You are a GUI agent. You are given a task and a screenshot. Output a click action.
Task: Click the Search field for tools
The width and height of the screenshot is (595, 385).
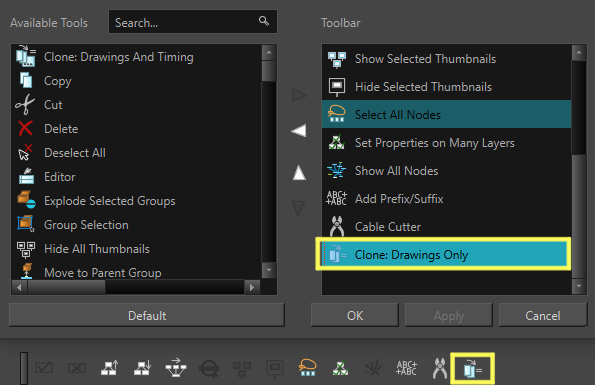(193, 22)
